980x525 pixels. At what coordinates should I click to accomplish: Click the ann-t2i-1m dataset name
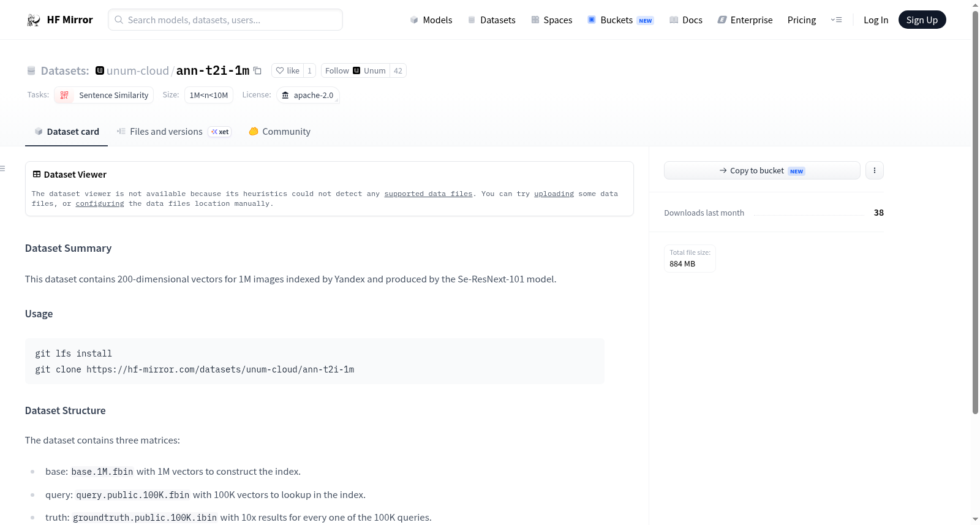point(213,71)
